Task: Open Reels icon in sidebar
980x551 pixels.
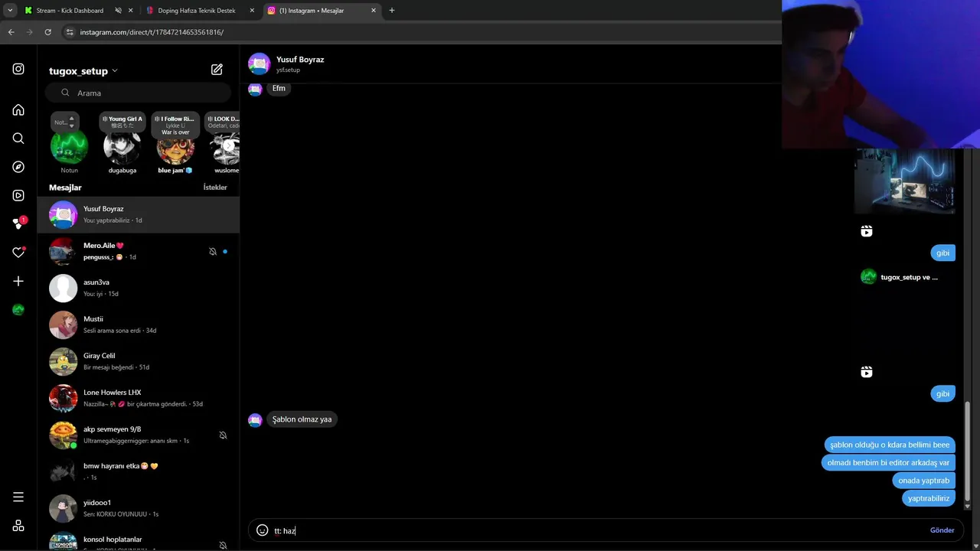Action: (x=18, y=195)
